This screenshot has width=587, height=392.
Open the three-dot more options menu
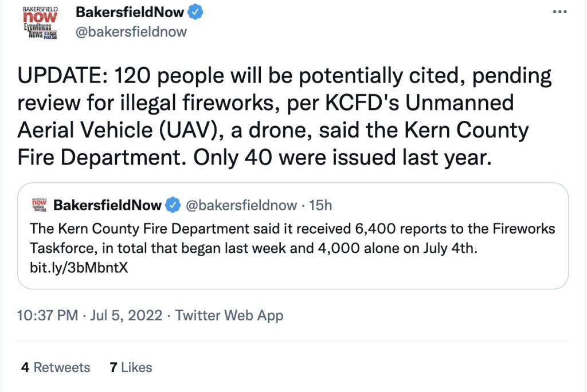pyautogui.click(x=560, y=11)
